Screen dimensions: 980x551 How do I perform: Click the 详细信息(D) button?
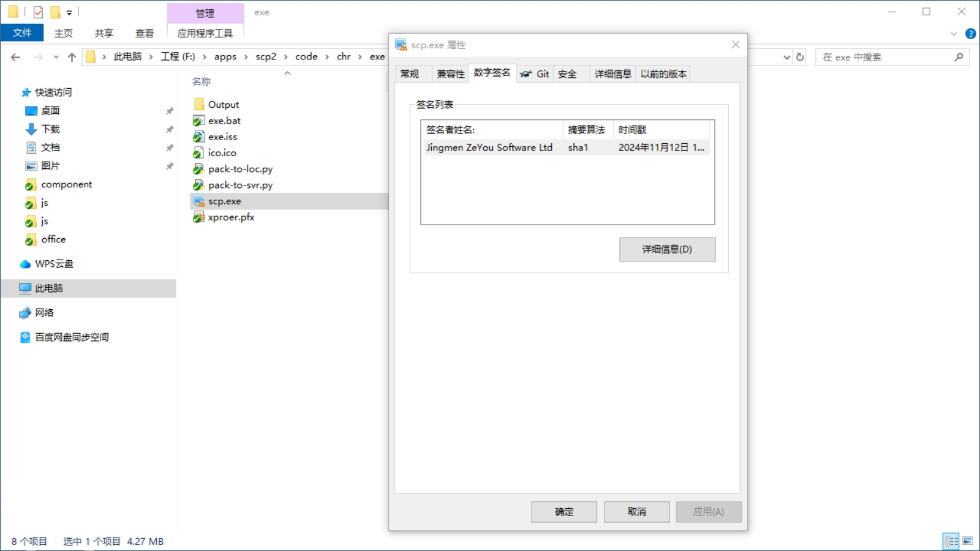666,249
